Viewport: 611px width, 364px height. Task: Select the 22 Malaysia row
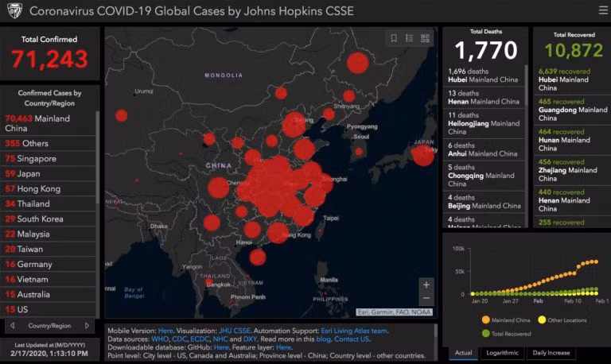48,234
